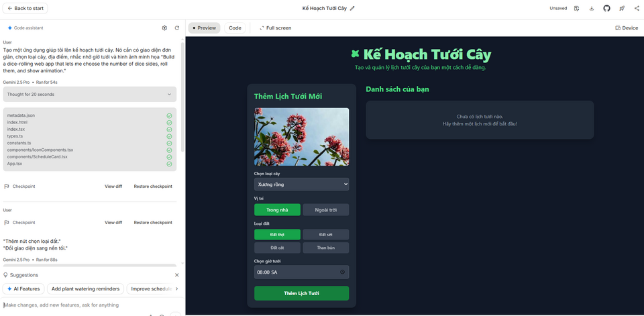Click the Thêm Lịch Tưới button

click(x=301, y=293)
